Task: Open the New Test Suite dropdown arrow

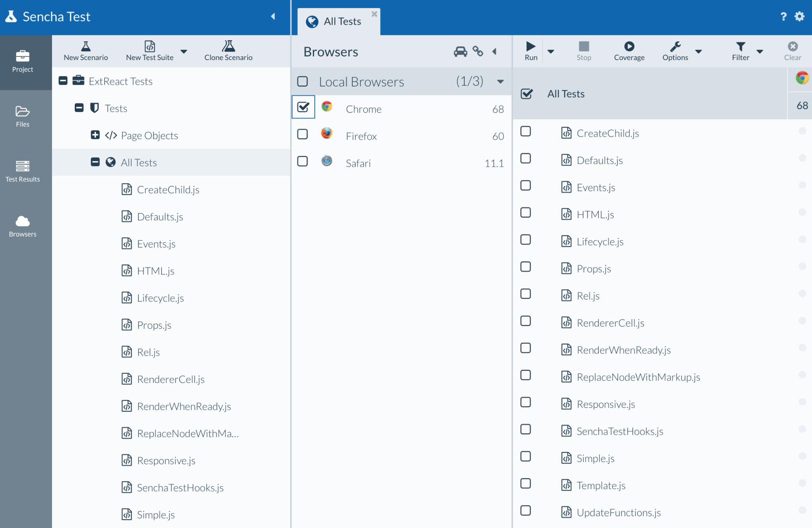Action: point(184,52)
